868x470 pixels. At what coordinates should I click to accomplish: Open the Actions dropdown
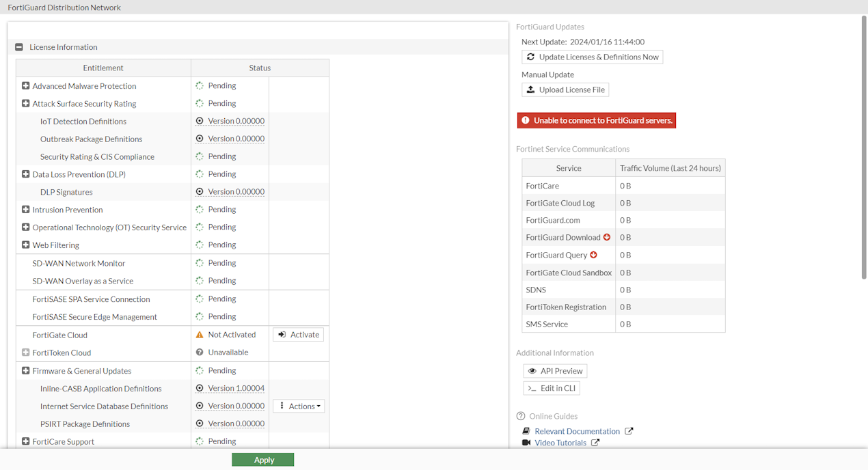point(298,405)
